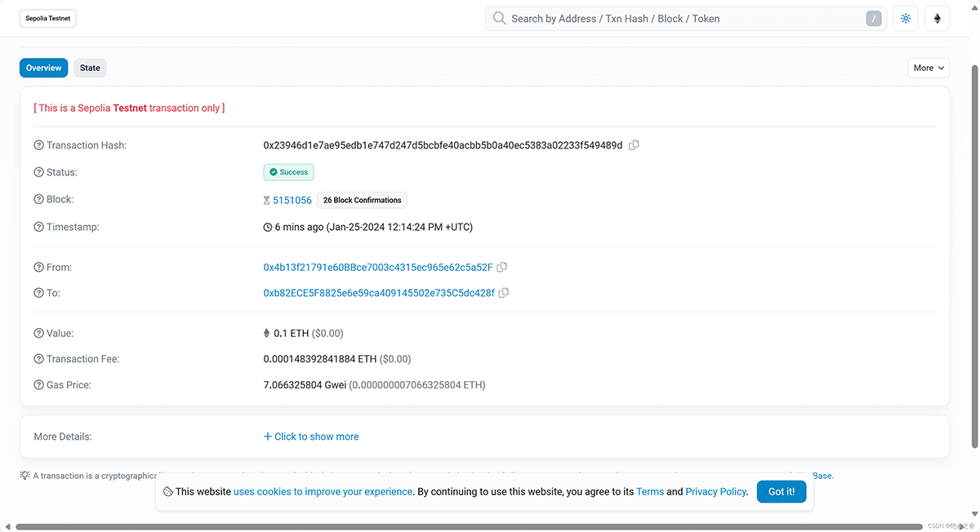Viewport: 980px width, 532px height.
Task: Dismiss cookie notice with Got it!
Action: 782,491
